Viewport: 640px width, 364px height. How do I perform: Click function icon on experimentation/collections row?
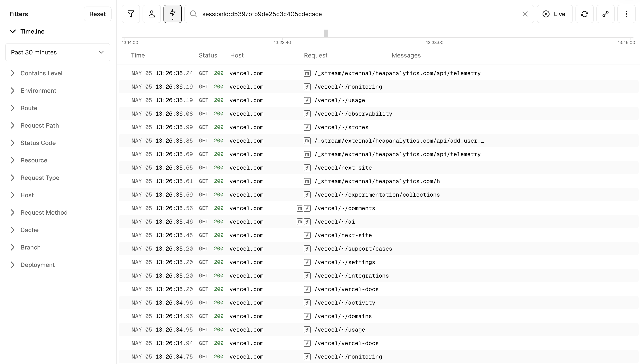click(x=307, y=195)
